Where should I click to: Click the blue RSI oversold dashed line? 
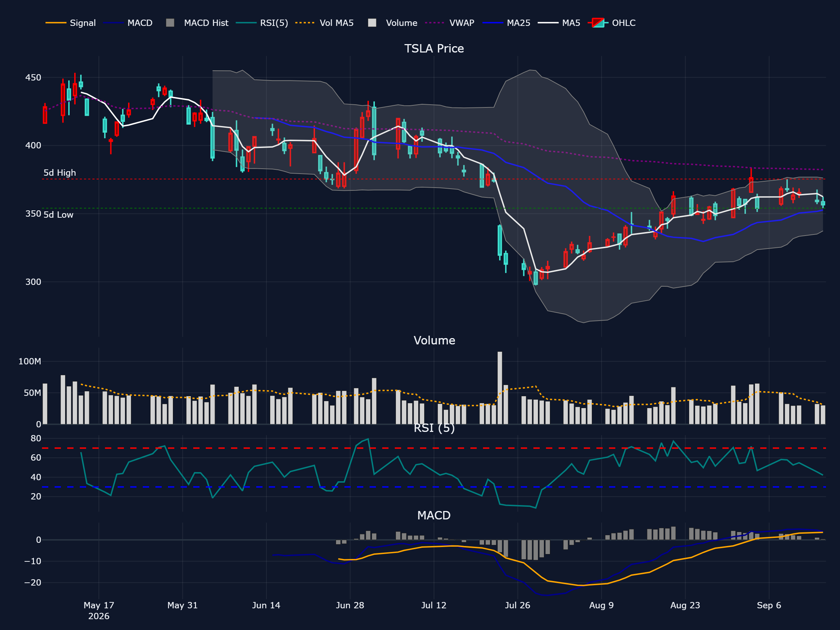[434, 487]
